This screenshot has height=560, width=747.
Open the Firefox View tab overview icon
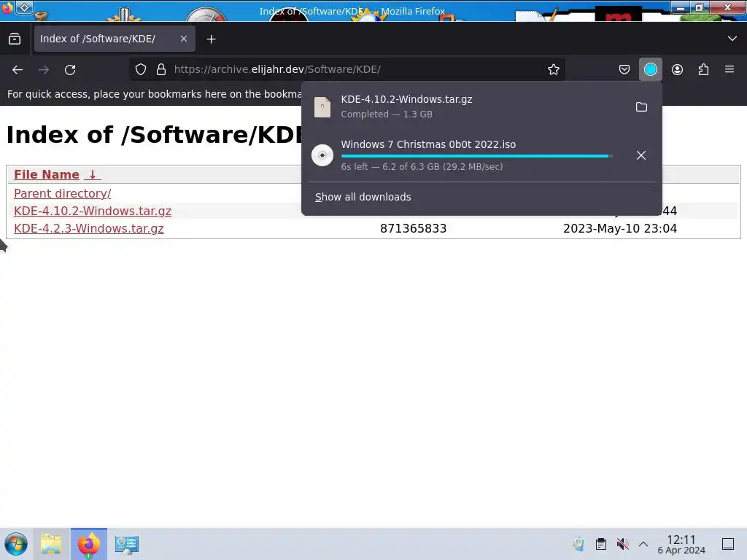click(x=15, y=39)
